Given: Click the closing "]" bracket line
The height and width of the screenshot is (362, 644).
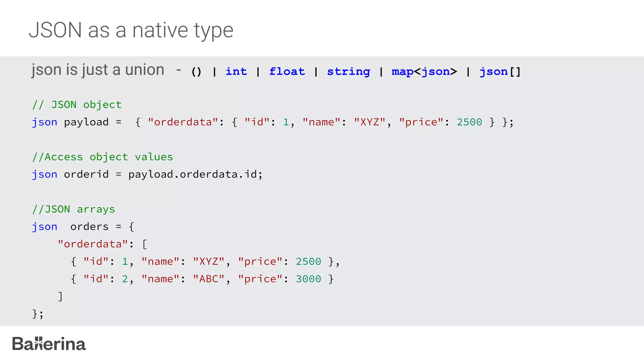Looking at the screenshot, I should (x=60, y=296).
